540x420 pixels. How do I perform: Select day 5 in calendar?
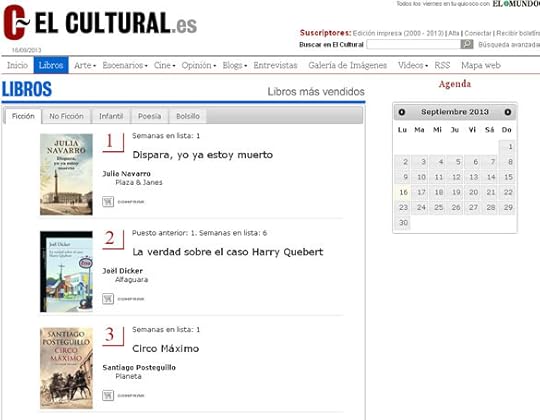(456, 162)
